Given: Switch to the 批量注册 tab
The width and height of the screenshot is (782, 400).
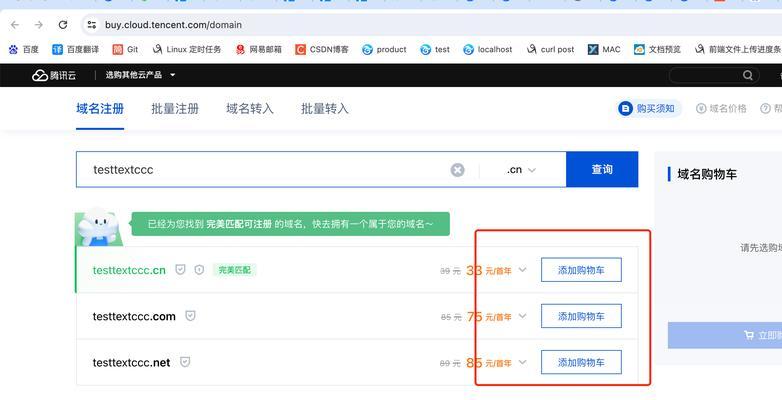Looking at the screenshot, I should point(175,109).
